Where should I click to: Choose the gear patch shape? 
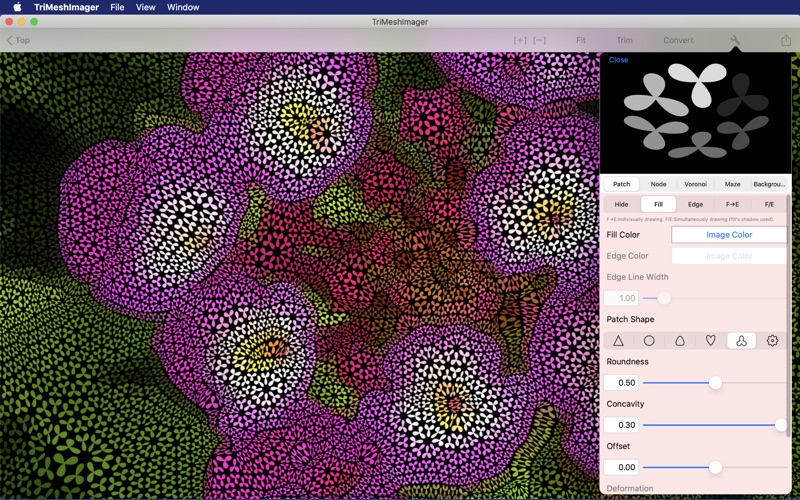point(772,341)
